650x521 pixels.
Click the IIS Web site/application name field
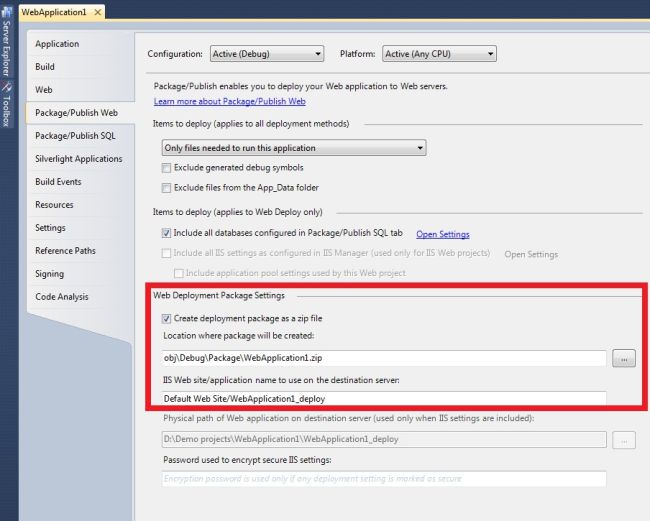[x=384, y=399]
